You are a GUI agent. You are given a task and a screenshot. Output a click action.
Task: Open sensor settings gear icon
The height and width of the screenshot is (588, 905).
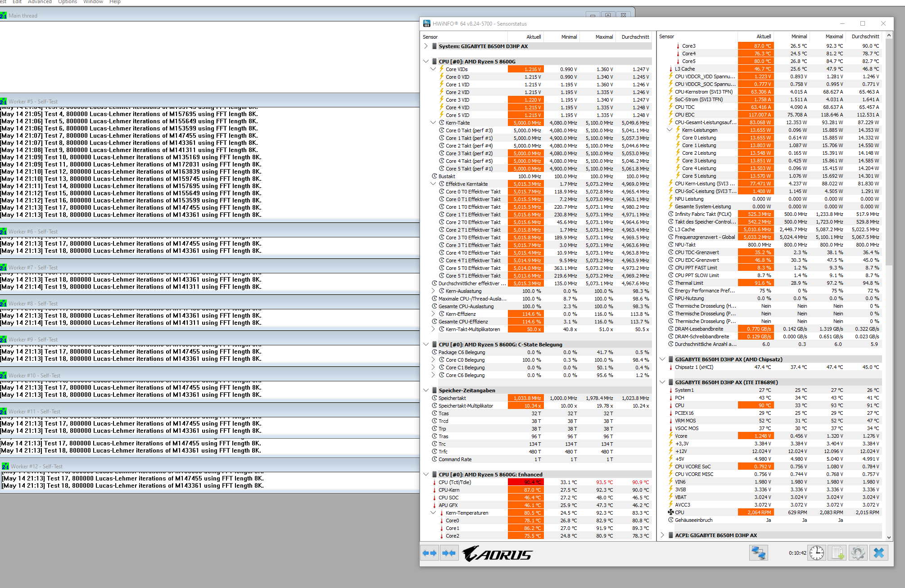pyautogui.click(x=858, y=553)
